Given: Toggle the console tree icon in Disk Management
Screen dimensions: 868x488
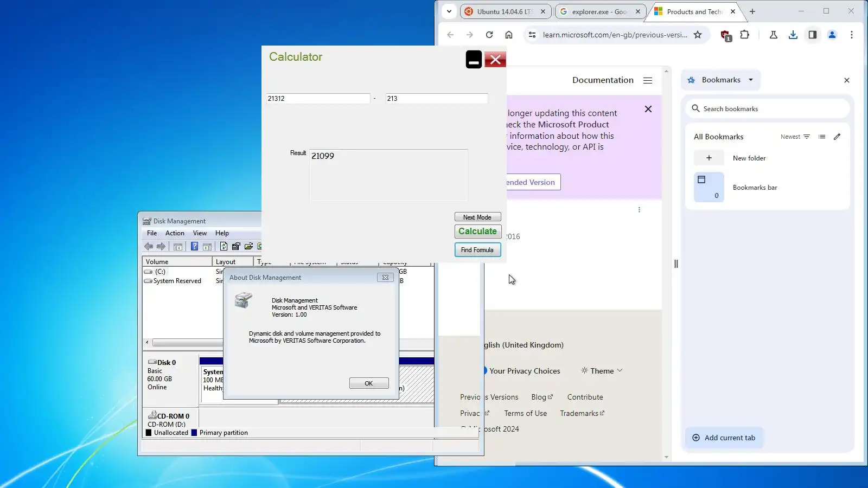Looking at the screenshot, I should click(178, 247).
